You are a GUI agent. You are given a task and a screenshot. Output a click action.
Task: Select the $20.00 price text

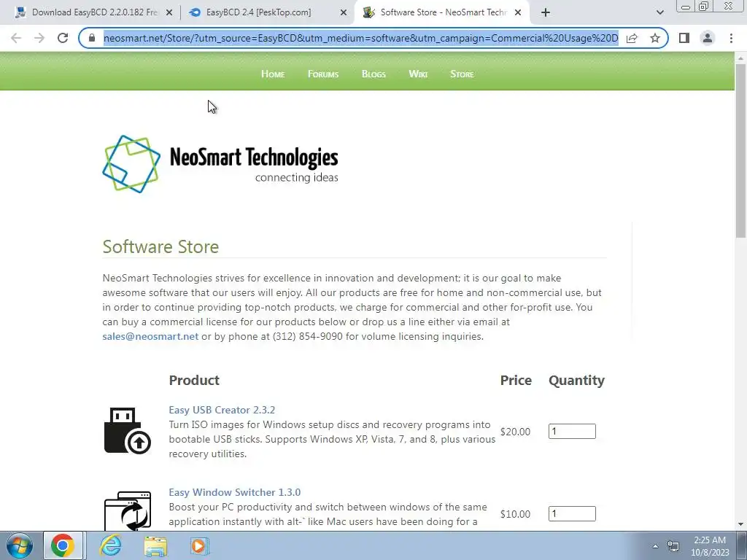(515, 432)
